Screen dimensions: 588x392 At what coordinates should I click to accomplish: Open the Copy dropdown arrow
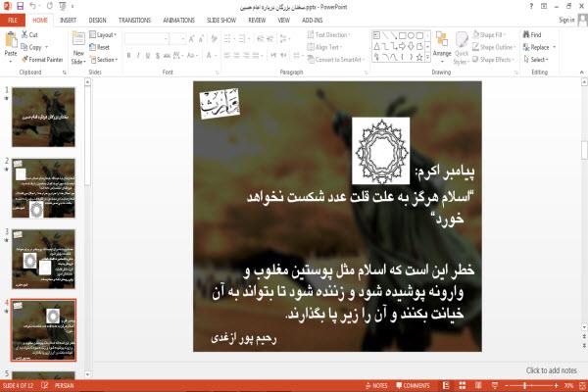pyautogui.click(x=47, y=47)
